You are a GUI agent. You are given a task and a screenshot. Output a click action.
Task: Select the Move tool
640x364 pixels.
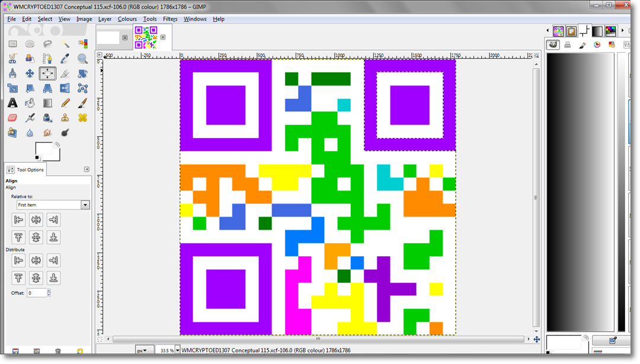tap(30, 73)
